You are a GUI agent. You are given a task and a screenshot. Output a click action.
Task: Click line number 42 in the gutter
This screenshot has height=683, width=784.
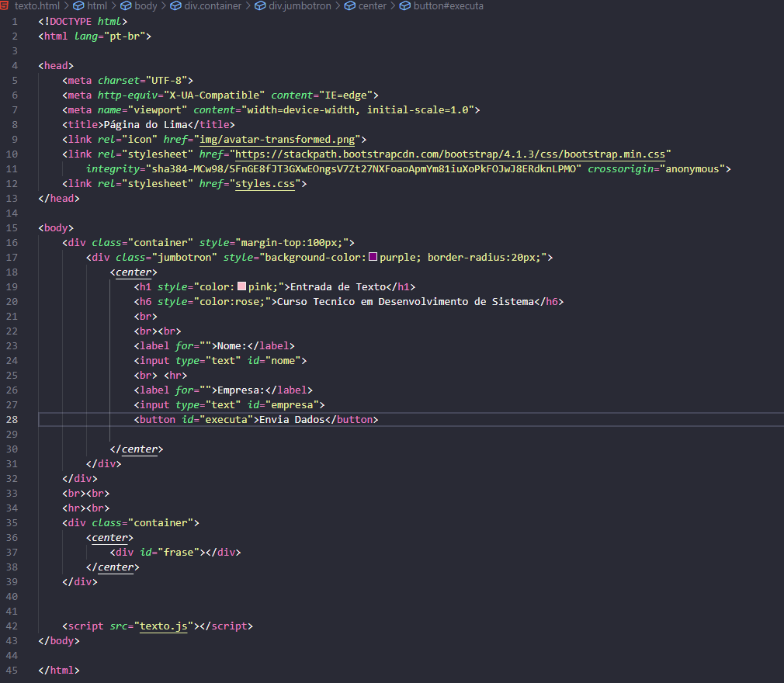tap(12, 626)
